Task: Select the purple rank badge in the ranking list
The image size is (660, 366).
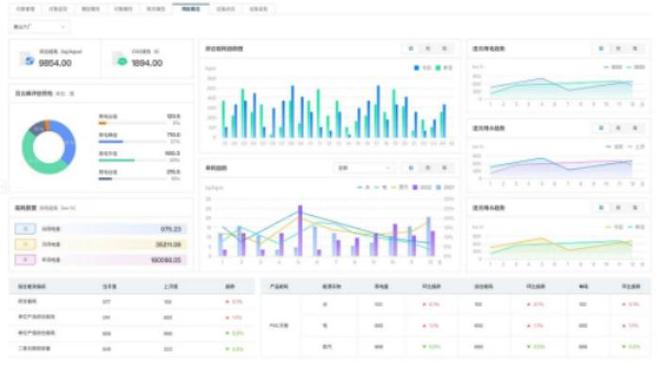Action: pyautogui.click(x=25, y=260)
